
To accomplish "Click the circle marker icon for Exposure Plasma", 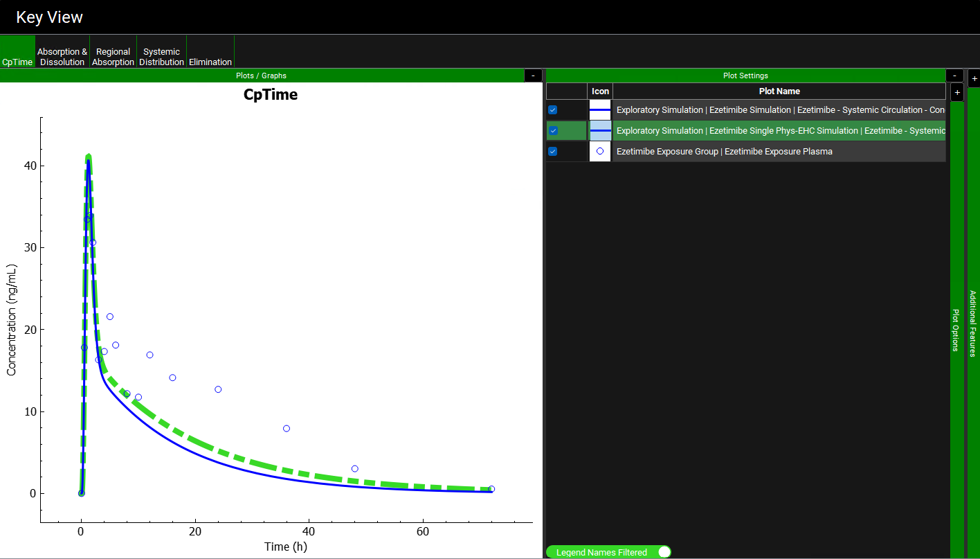I will pos(600,152).
